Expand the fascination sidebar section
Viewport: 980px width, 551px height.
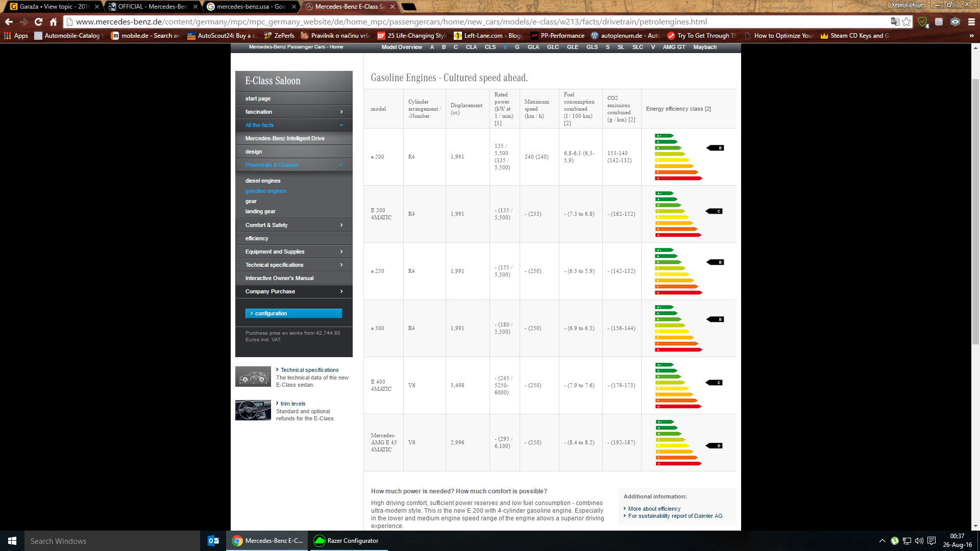[x=294, y=112]
